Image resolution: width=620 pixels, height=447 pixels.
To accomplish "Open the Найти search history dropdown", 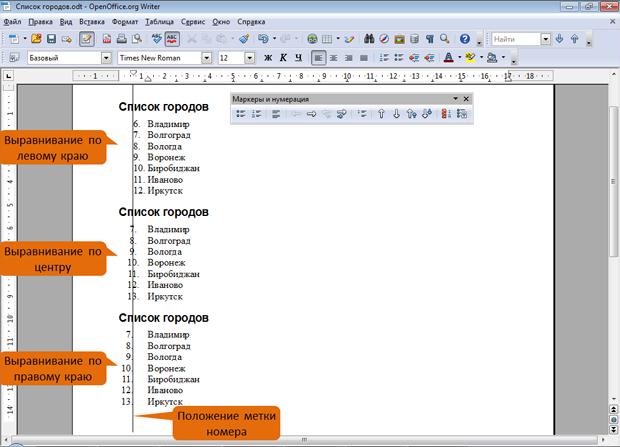I will 546,39.
